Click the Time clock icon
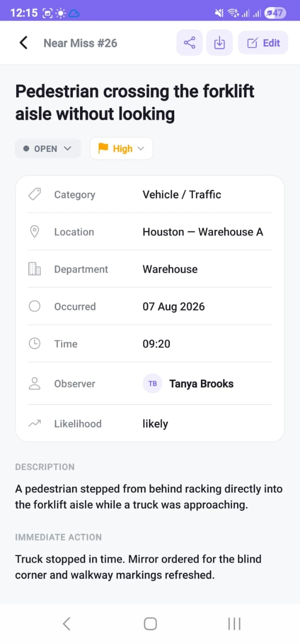Viewport: 300px width, 644px height. (x=35, y=344)
